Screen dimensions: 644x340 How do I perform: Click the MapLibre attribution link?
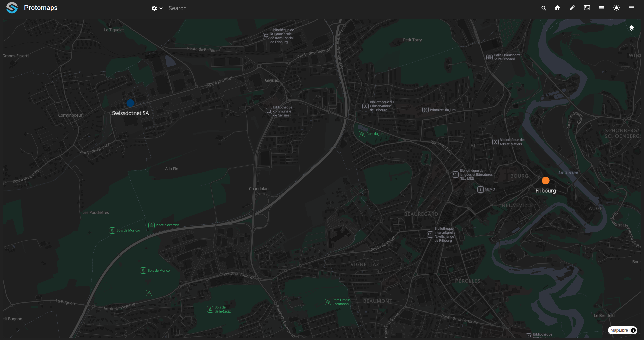click(619, 330)
